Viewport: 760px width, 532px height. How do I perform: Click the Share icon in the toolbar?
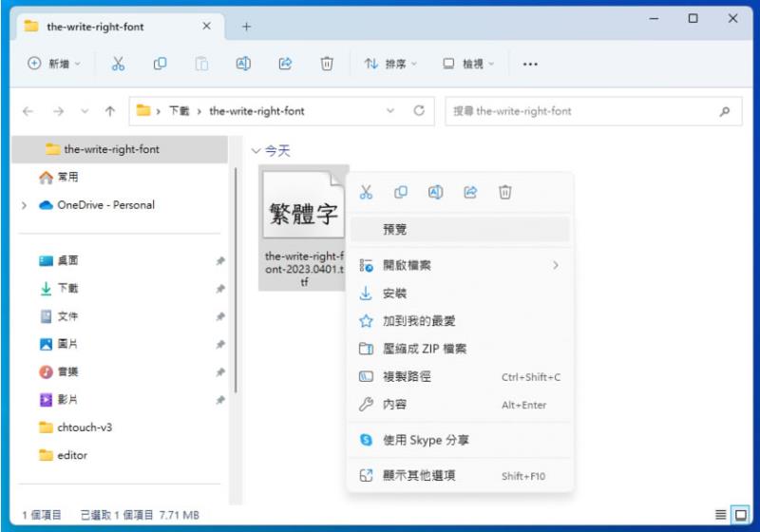point(285,64)
